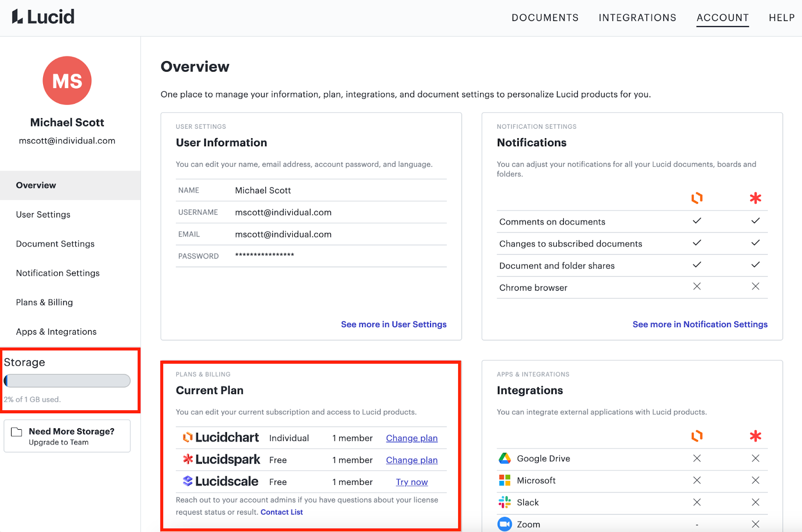Screen dimensions: 802x532
Task: Click the Slack integration icon
Action: point(503,502)
